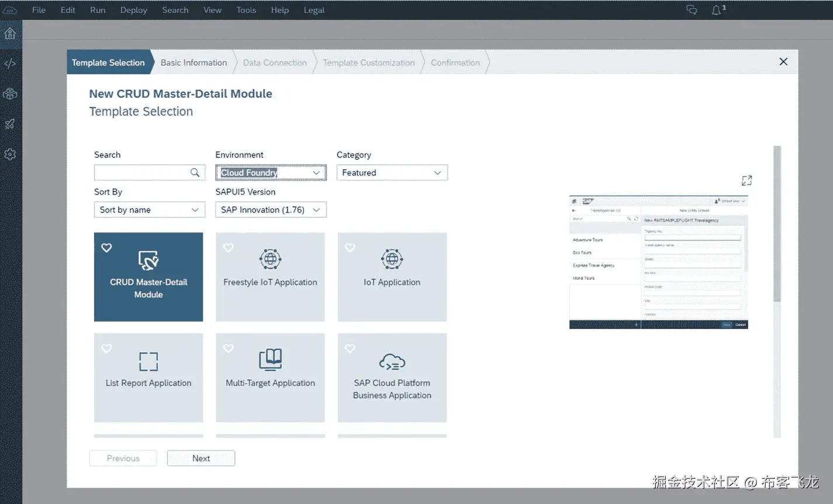Click the template preview thumbnail
Viewport: 833px width, 504px height.
pos(658,262)
